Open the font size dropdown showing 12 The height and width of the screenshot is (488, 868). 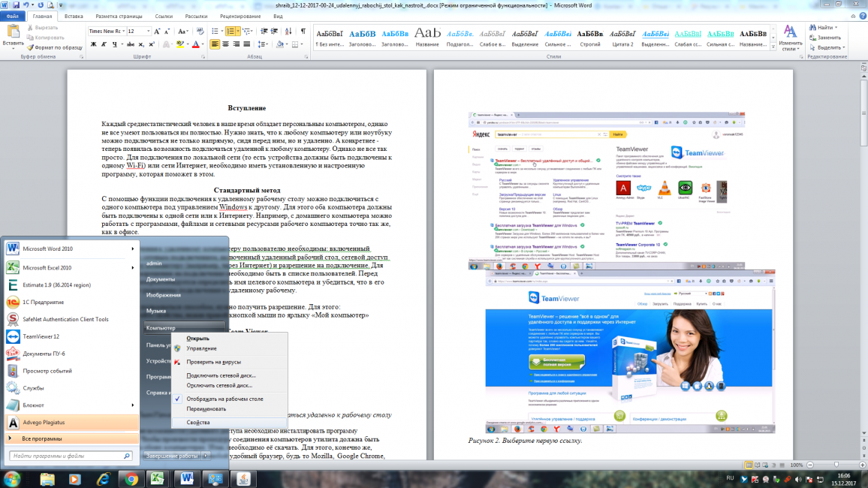point(148,32)
